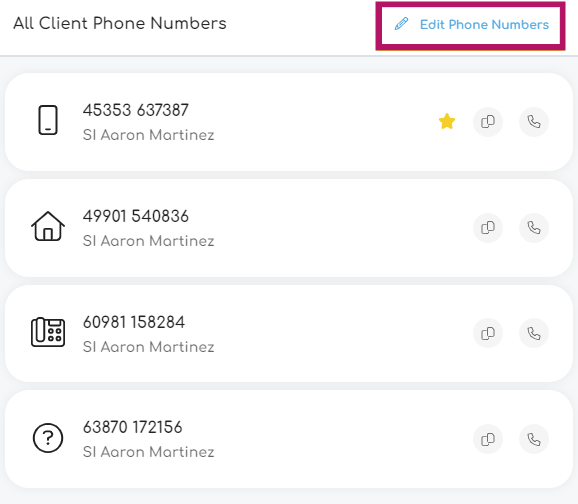578x504 pixels.
Task: Select phone number text 60981 158284
Action: point(134,322)
